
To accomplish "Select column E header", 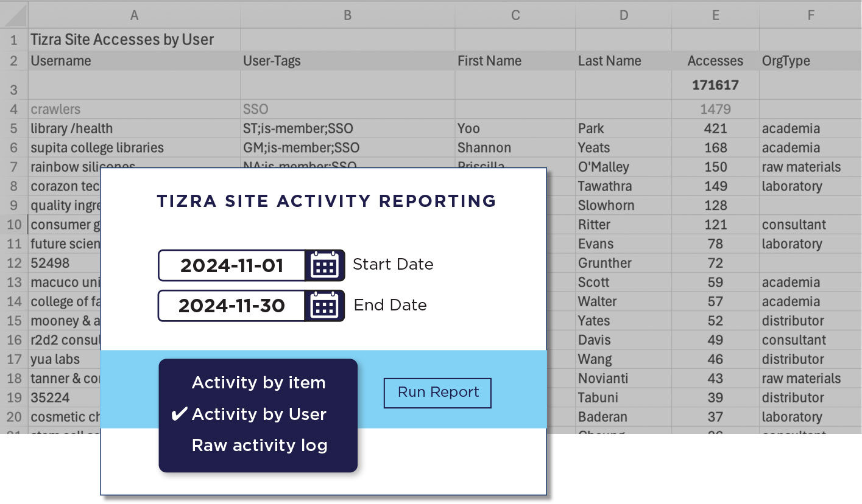I will (715, 15).
